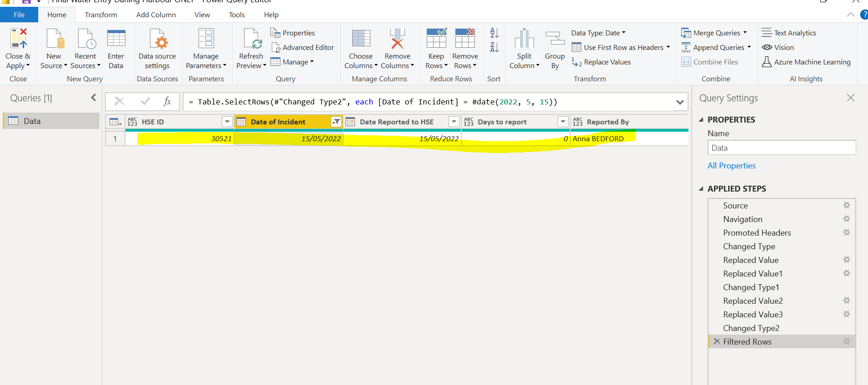Image resolution: width=868 pixels, height=385 pixels.
Task: Delete the Filtered Rows step
Action: (x=717, y=341)
